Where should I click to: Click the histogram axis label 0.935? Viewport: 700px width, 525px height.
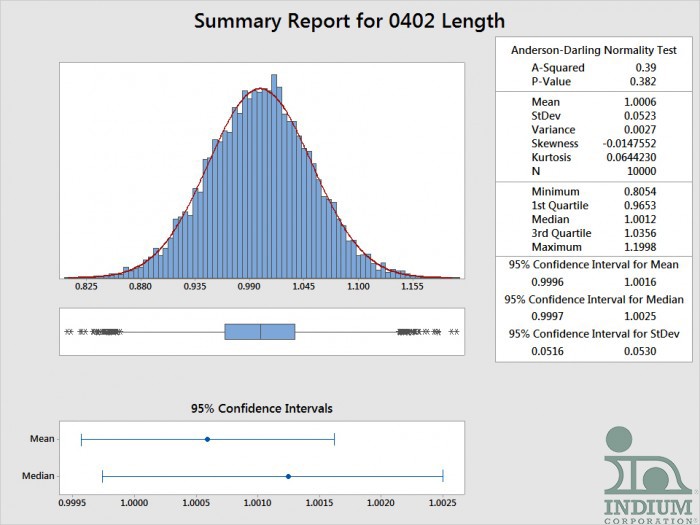[x=195, y=286]
